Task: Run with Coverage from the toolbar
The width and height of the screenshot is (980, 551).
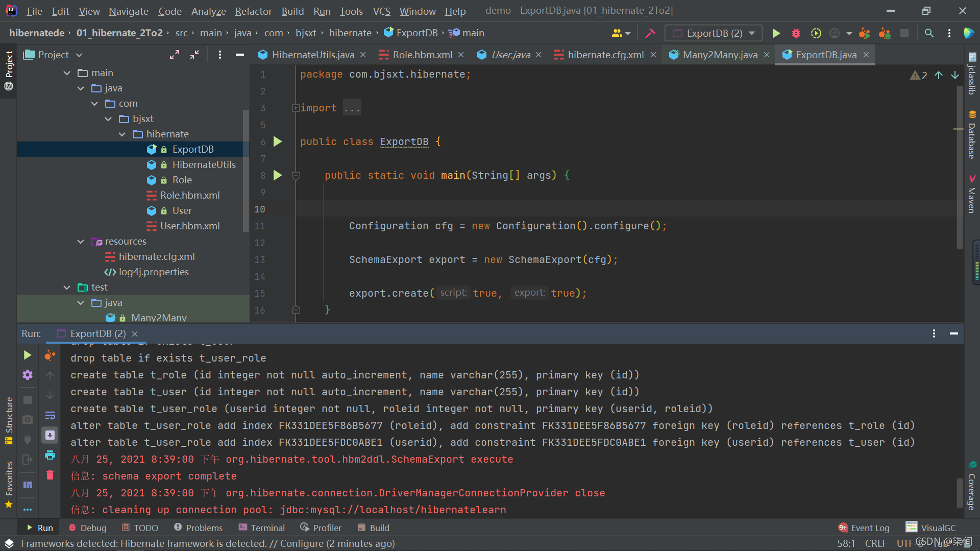Action: coord(816,33)
